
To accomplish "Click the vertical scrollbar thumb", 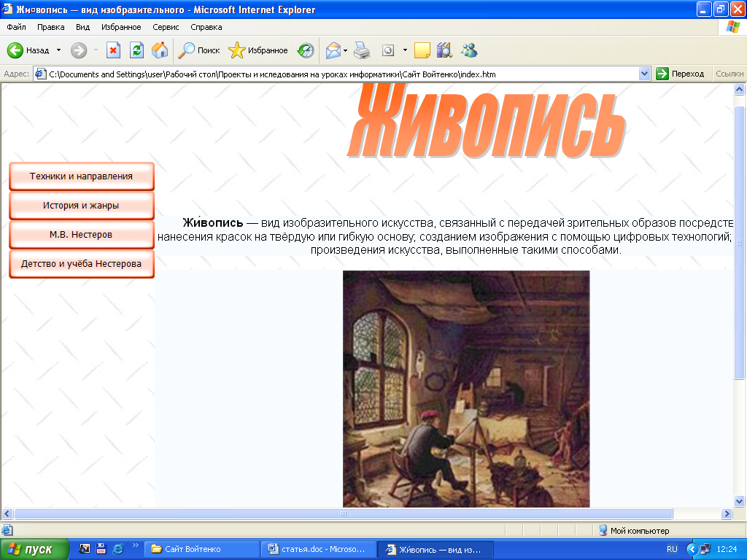I will tap(740, 243).
